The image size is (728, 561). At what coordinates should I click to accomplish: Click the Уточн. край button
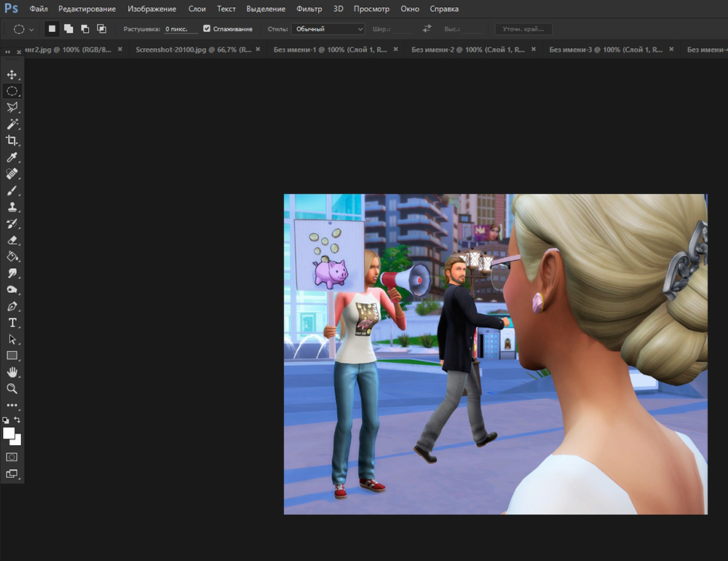click(523, 29)
